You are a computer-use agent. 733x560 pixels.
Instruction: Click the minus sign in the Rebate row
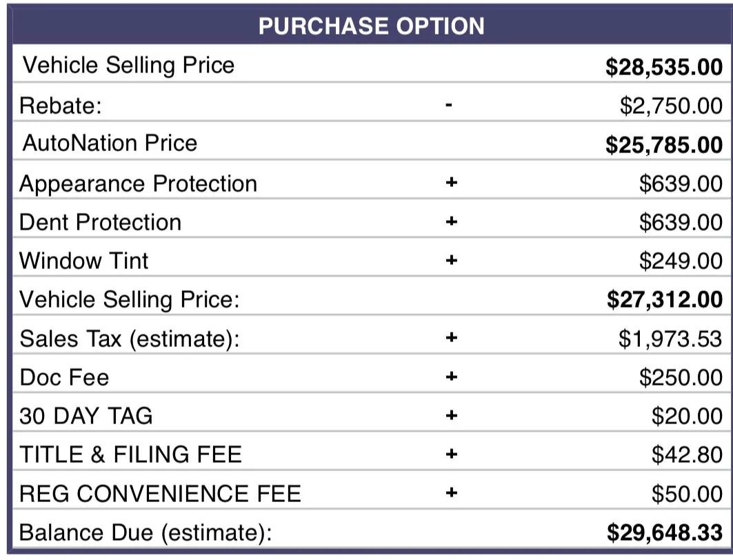point(450,106)
